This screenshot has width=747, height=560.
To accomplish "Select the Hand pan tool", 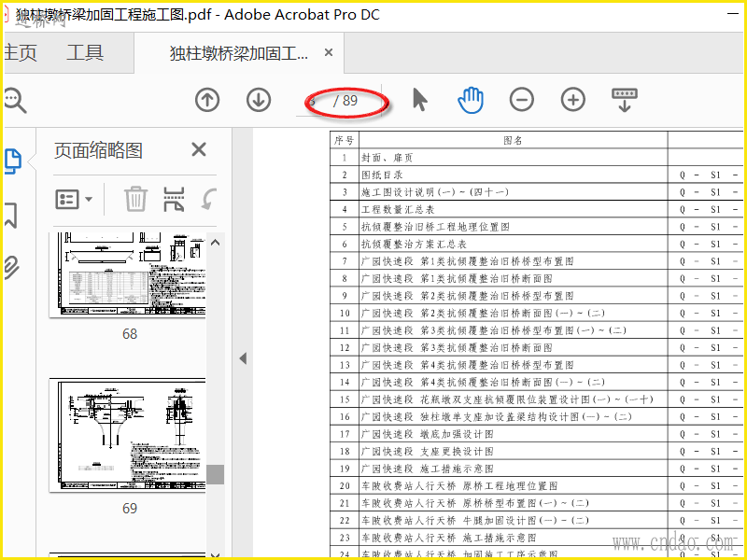I will point(471,100).
